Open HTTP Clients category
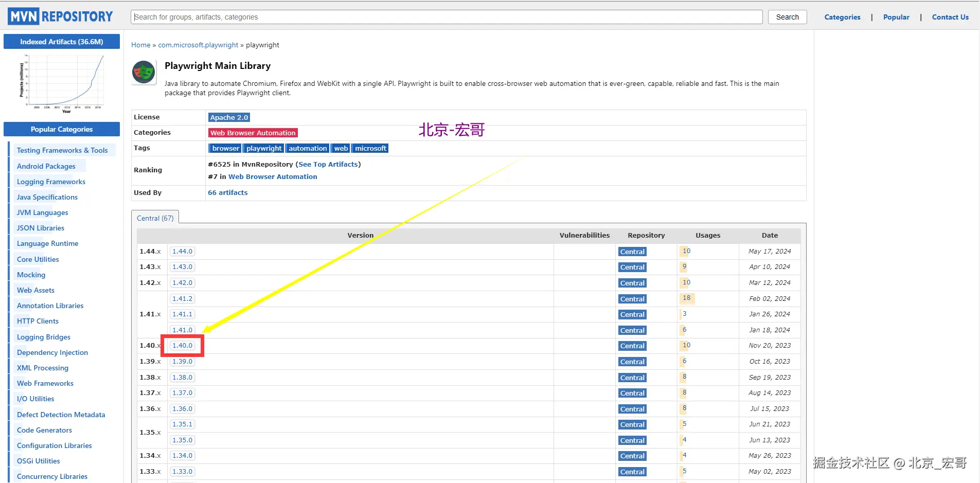The width and height of the screenshot is (980, 483). coord(38,321)
